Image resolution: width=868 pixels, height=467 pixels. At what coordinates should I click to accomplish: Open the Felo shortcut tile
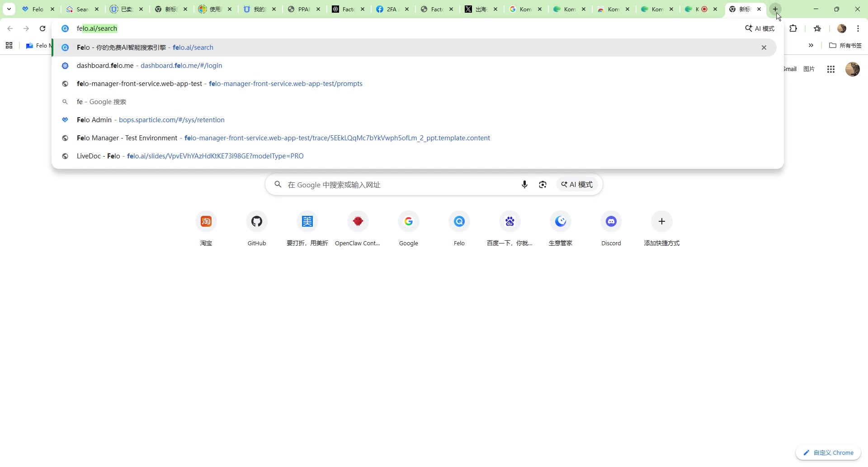click(459, 222)
